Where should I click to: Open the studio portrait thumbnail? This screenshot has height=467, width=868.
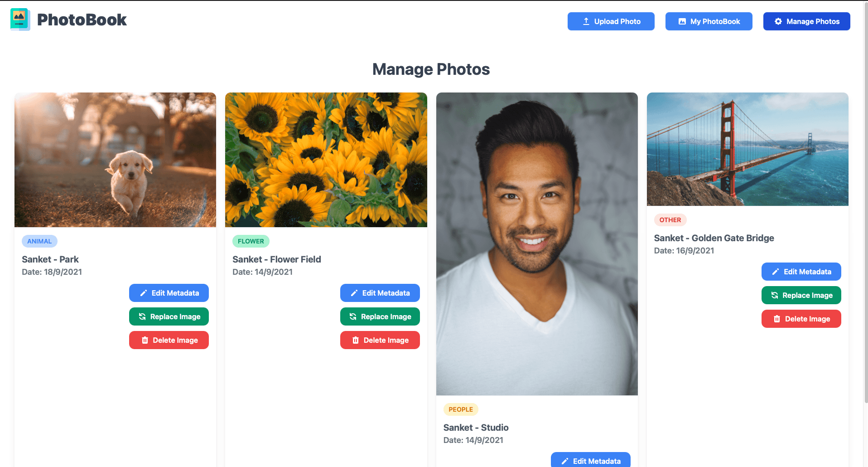pyautogui.click(x=537, y=244)
